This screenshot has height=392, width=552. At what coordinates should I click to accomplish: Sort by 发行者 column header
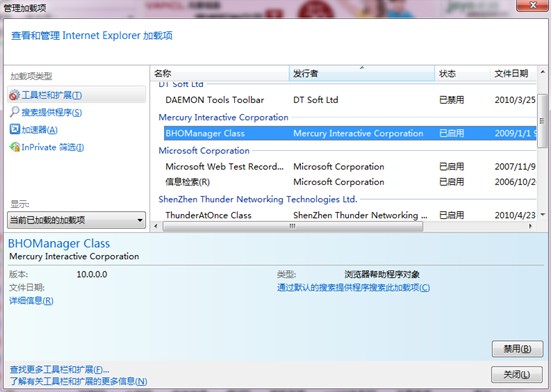point(362,73)
